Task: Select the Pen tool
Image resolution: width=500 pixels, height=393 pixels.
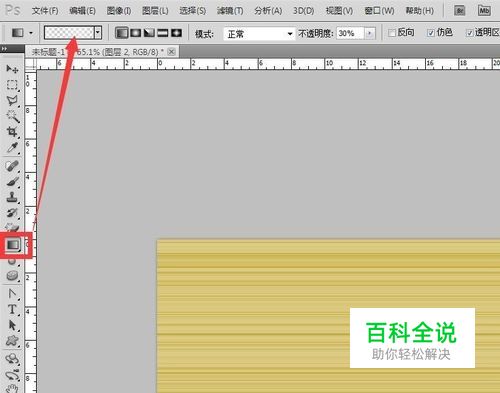Action: (x=12, y=294)
